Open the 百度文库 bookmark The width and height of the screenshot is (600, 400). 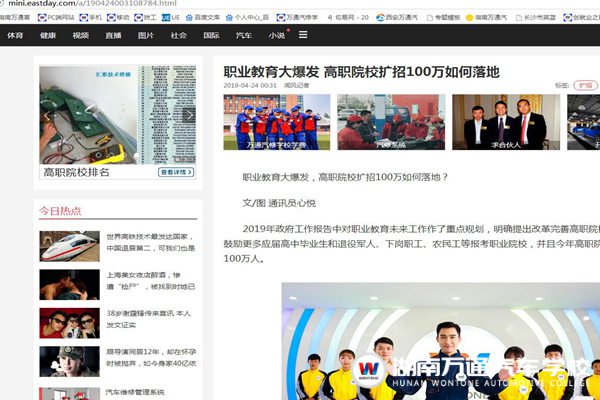[x=203, y=17]
